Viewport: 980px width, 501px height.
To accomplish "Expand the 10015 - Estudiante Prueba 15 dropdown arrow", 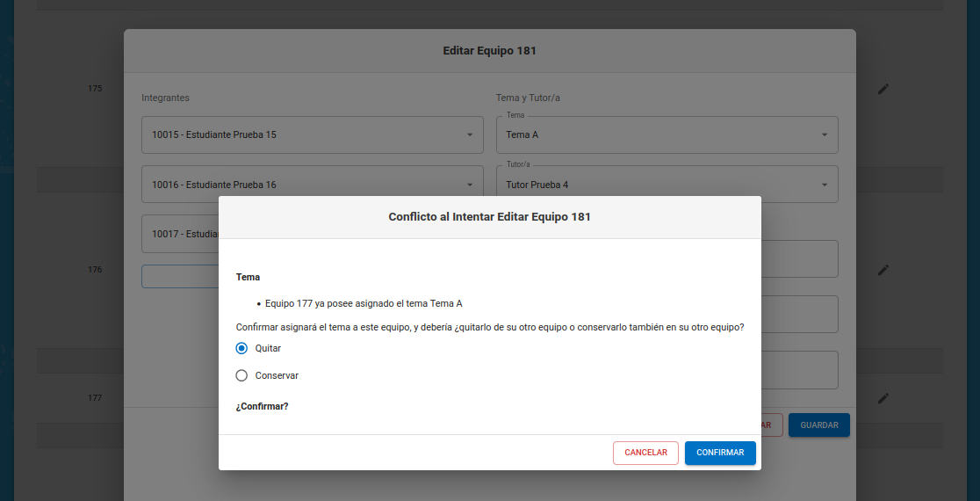I will tap(470, 135).
